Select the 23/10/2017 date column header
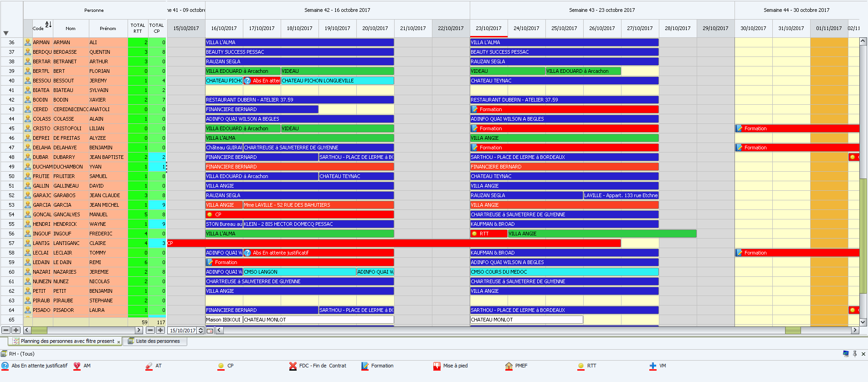Screen dimensions: 868x382 pyautogui.click(x=488, y=28)
